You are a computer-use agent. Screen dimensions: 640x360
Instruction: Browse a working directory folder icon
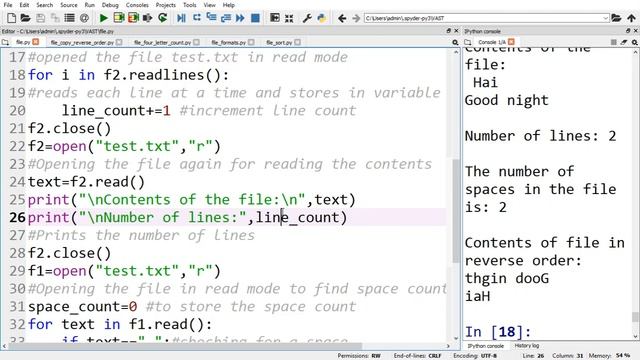[x=616, y=18]
